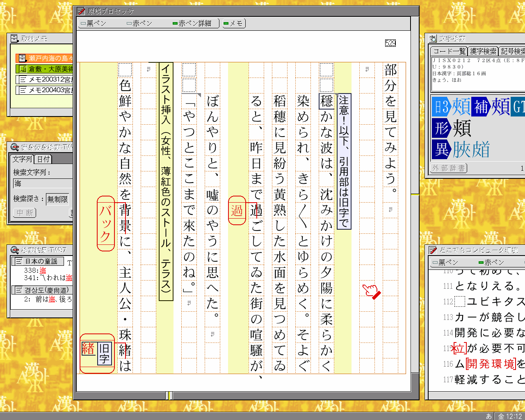
Task: Open the 경상도(慶尚道) search result entry
Action: click(42, 290)
